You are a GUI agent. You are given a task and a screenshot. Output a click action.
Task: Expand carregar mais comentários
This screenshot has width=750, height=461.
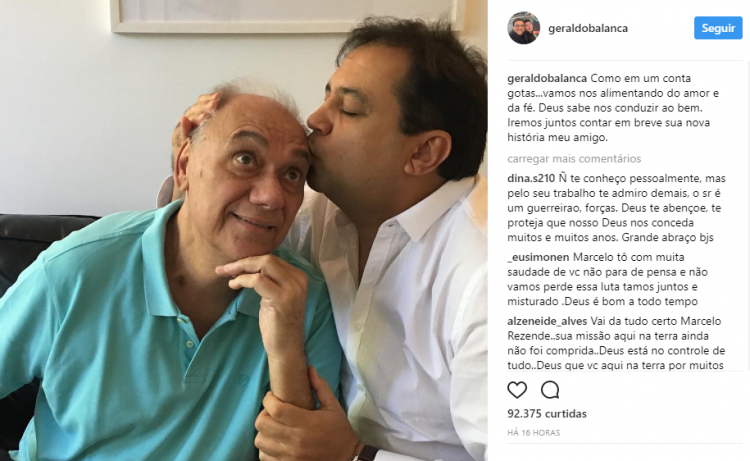click(x=574, y=159)
